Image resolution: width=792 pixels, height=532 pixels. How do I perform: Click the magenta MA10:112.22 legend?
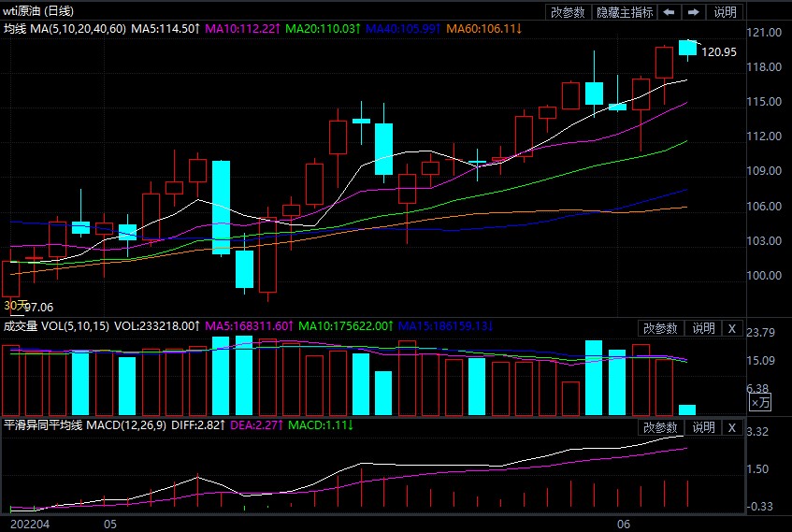[x=241, y=30]
